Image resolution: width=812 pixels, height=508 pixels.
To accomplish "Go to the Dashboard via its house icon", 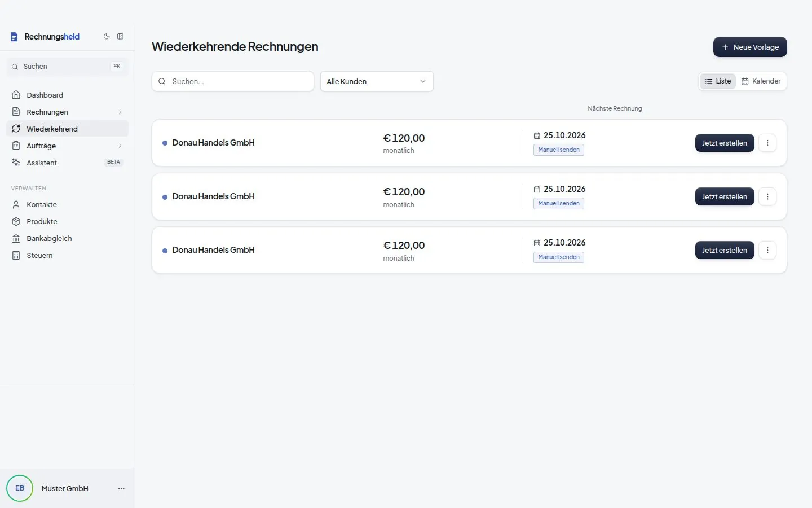I will click(16, 95).
